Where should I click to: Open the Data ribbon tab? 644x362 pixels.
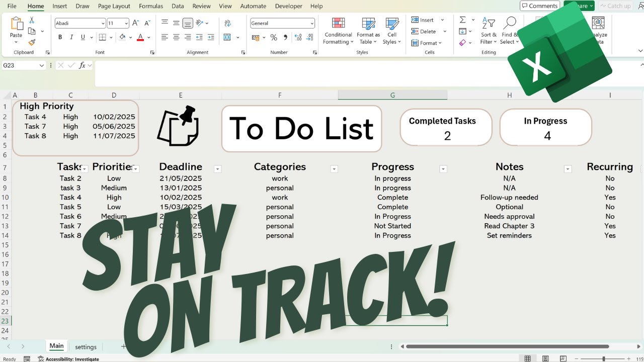178,6
